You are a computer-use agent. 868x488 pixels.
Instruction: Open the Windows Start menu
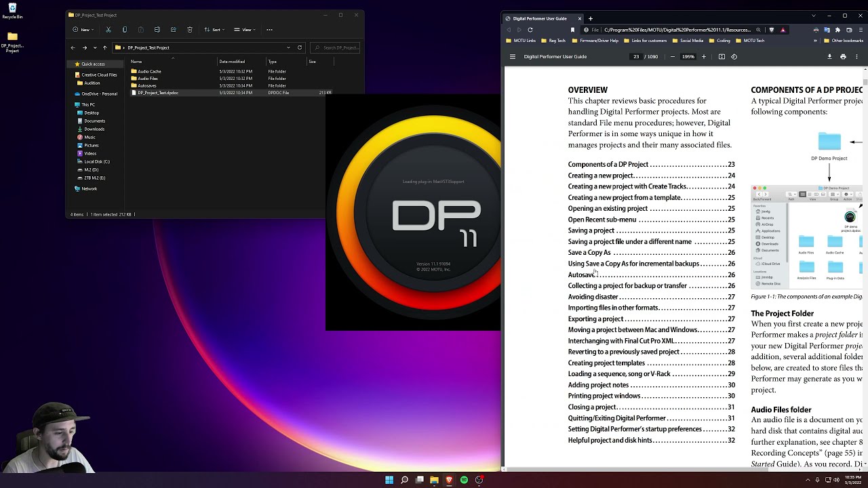tap(389, 480)
